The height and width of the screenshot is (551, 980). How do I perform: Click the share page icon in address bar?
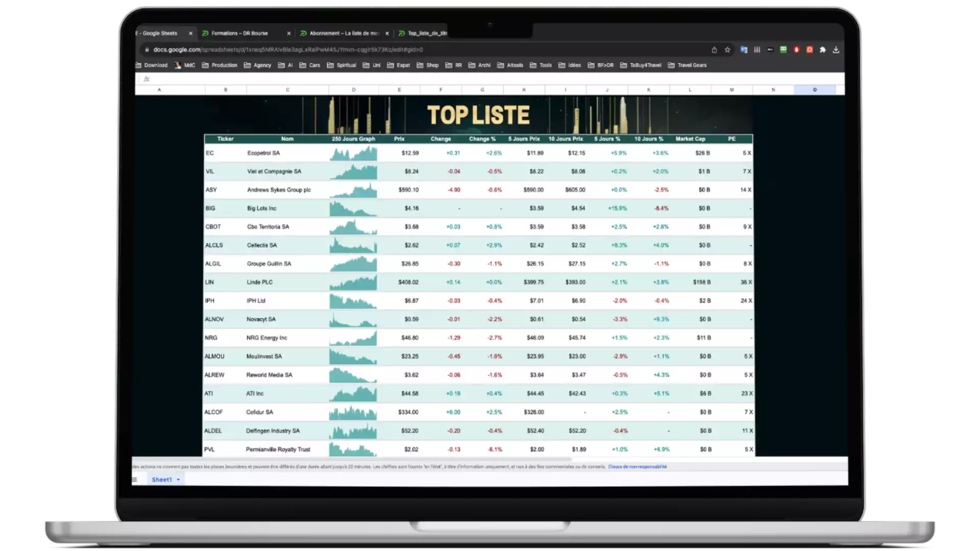coord(714,50)
